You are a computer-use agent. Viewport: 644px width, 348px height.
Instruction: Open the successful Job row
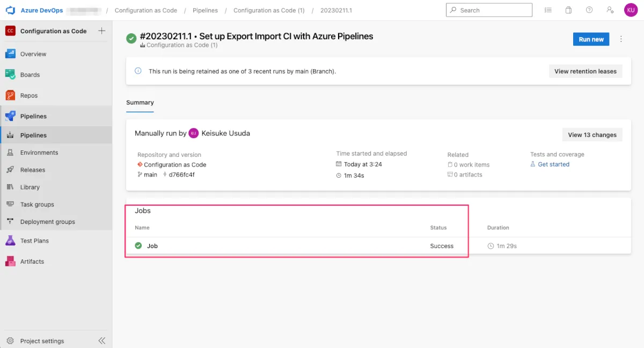(152, 246)
